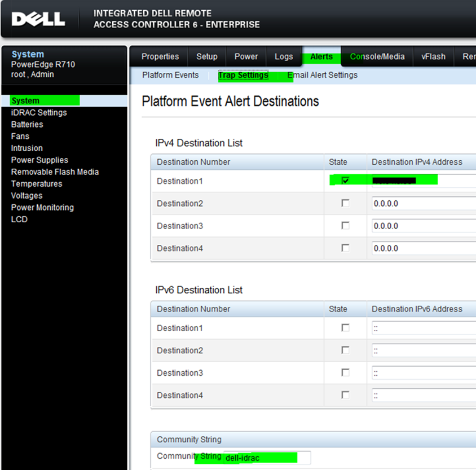This screenshot has width=476, height=470.
Task: Switch to the Logs tab
Action: (284, 56)
